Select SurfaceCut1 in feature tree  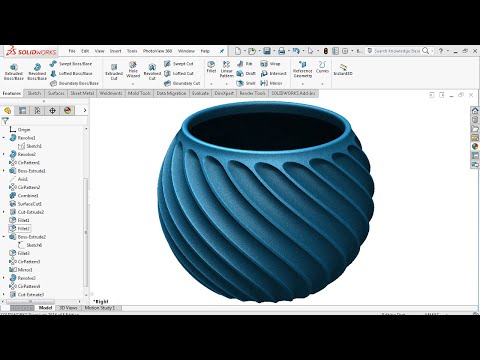25,204
